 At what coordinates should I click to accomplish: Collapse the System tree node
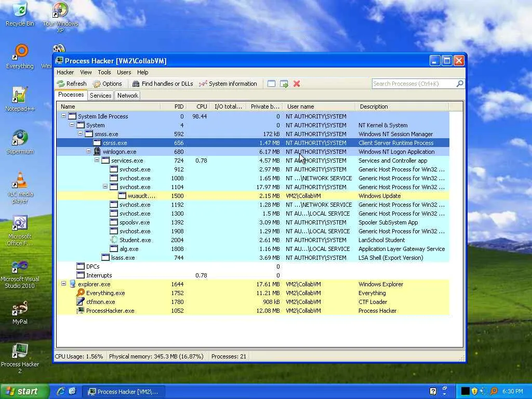click(72, 125)
